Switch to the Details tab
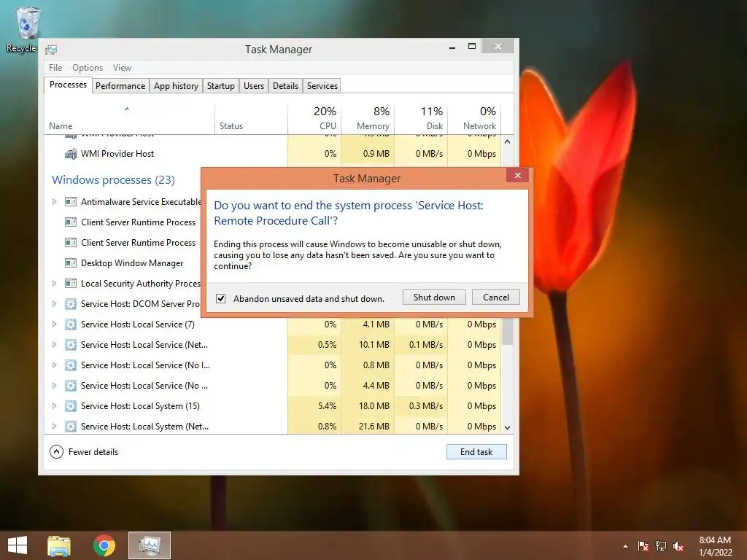The image size is (747, 560). (x=285, y=86)
